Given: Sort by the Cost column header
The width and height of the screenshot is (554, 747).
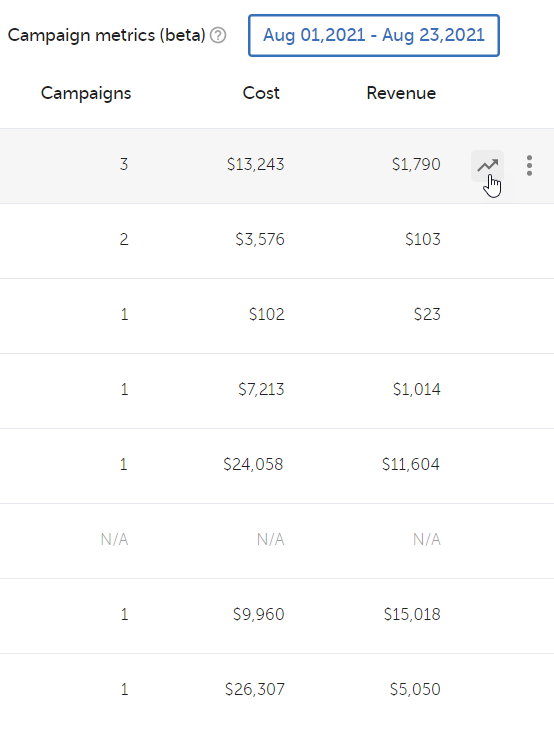Looking at the screenshot, I should pos(261,93).
